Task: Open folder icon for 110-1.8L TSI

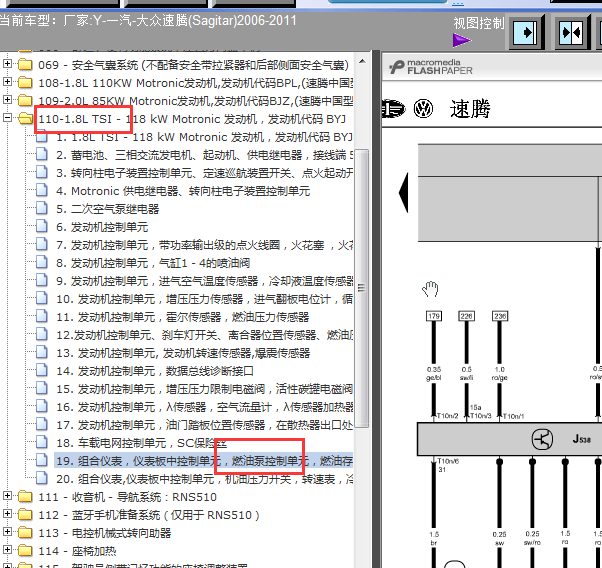Action: coord(25,118)
